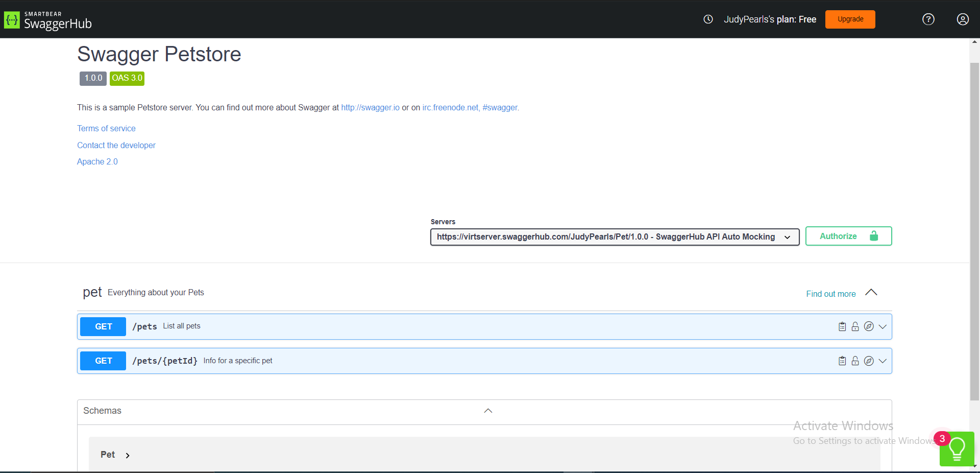Viewport: 980px width, 473px height.
Task: Open the clock icon beside plan name
Action: coord(708,19)
